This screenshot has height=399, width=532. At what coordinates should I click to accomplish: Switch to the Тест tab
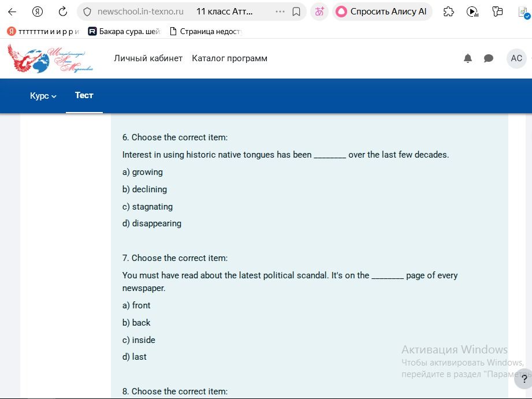[84, 96]
